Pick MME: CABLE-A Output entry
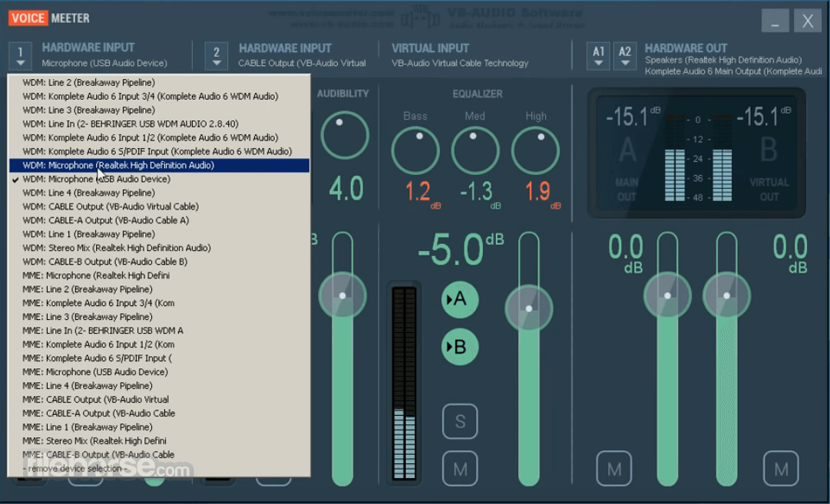The width and height of the screenshot is (830, 504). [160, 413]
